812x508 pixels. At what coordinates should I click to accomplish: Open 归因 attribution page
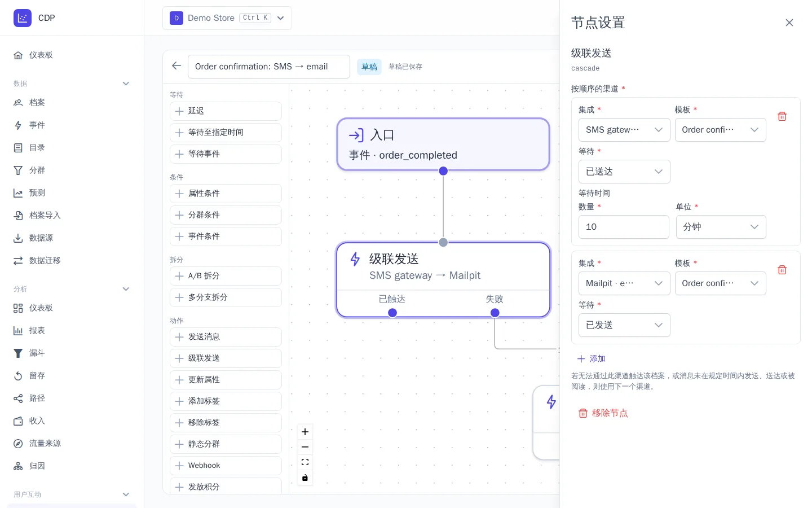tap(72, 466)
